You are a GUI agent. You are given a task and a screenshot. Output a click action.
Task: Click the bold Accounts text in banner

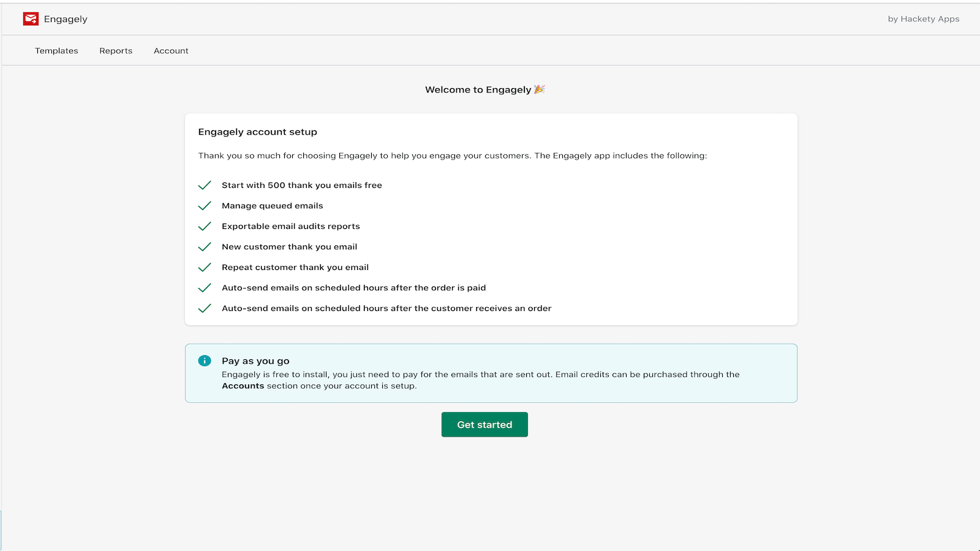[x=243, y=386]
